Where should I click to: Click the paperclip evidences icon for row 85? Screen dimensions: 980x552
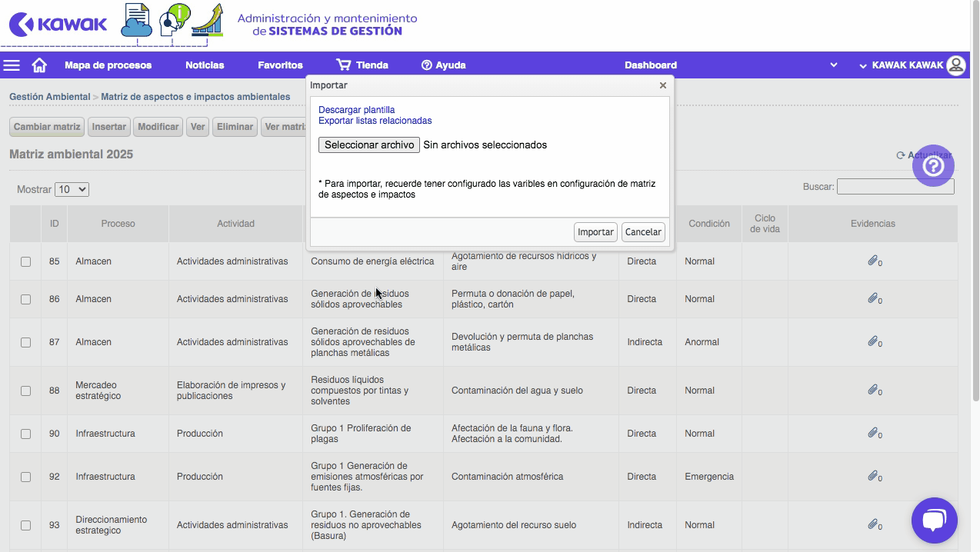pos(871,260)
